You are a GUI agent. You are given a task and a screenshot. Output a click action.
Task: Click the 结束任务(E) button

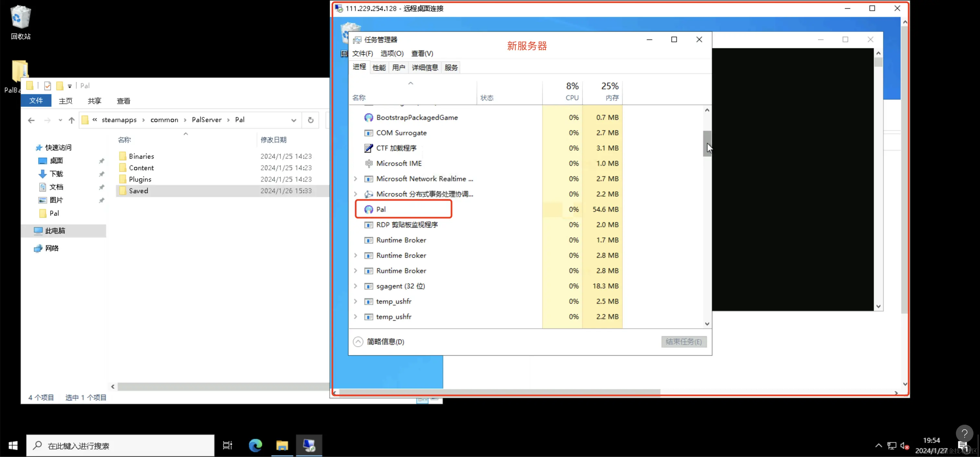tap(684, 342)
